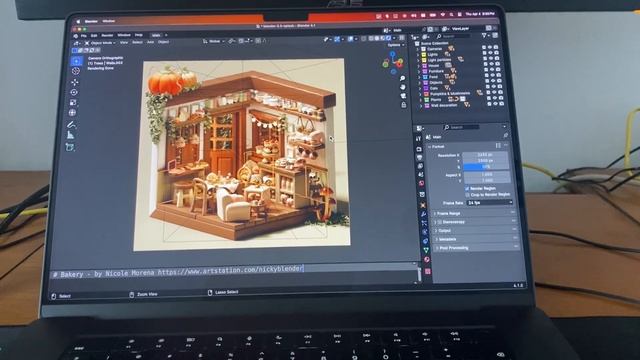Enable Crop to Render Region checkbox
The height and width of the screenshot is (360, 640).
(467, 195)
